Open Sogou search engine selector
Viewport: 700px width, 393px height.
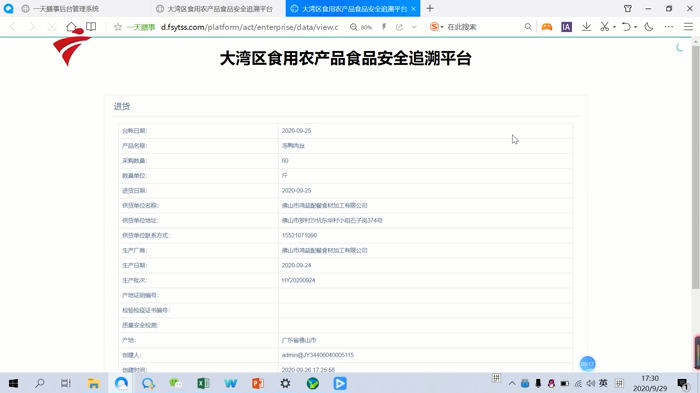[x=436, y=27]
